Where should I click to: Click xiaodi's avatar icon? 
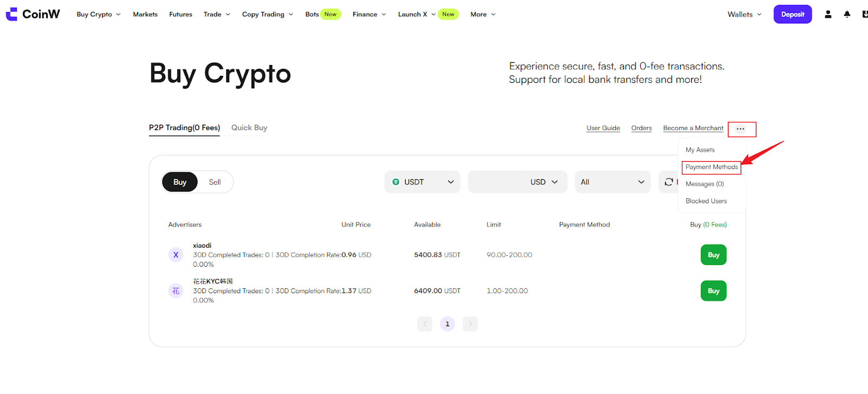(176, 255)
